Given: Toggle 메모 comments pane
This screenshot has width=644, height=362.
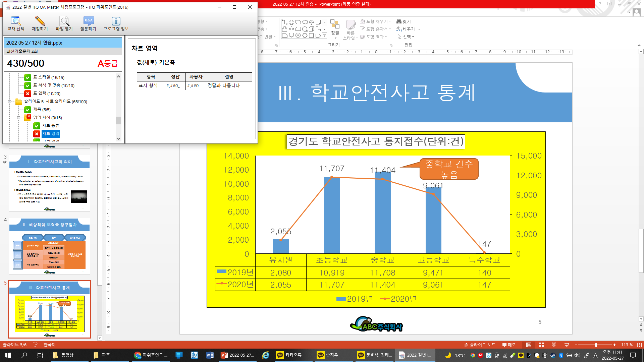Looking at the screenshot, I should pos(509,345).
